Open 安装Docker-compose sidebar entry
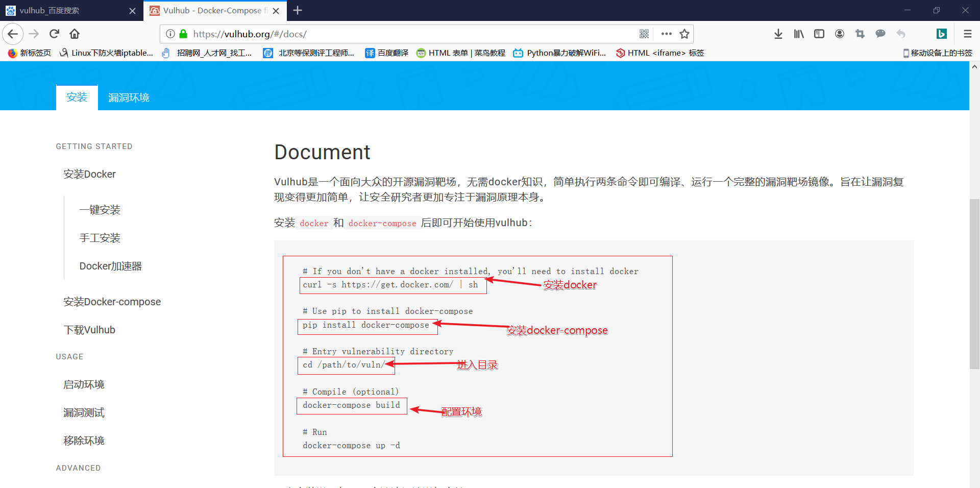 (112, 302)
